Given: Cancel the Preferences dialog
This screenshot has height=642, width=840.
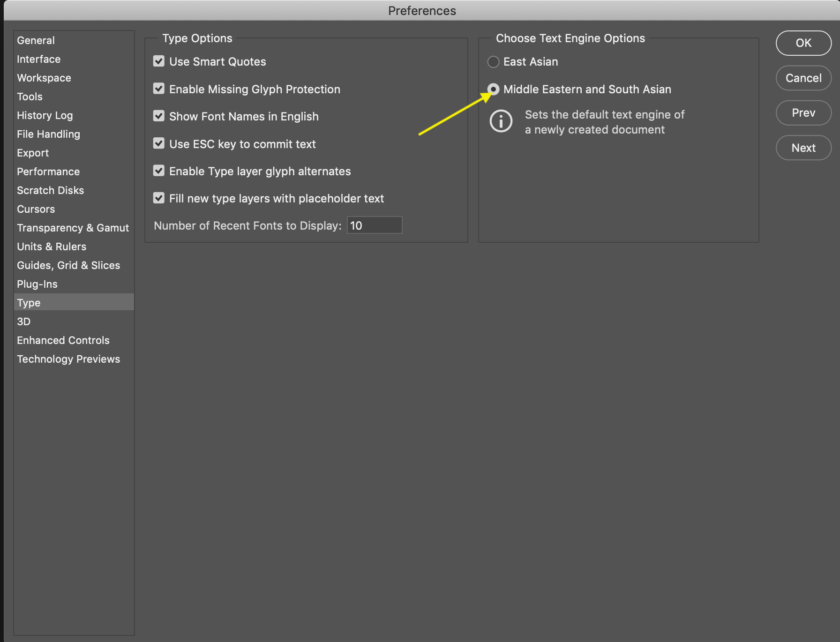Looking at the screenshot, I should point(803,78).
